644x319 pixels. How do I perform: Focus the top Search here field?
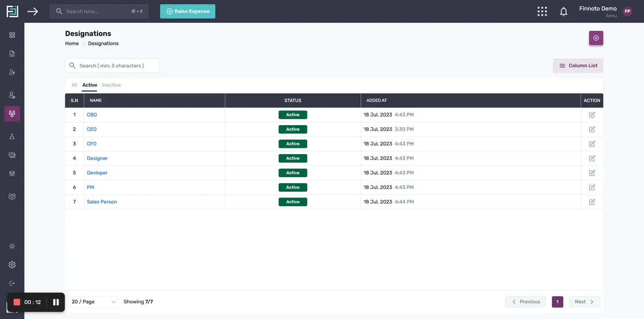pyautogui.click(x=99, y=11)
